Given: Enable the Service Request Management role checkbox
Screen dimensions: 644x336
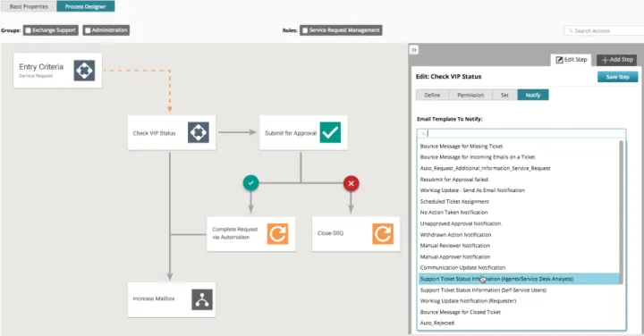Looking at the screenshot, I should click(x=305, y=30).
